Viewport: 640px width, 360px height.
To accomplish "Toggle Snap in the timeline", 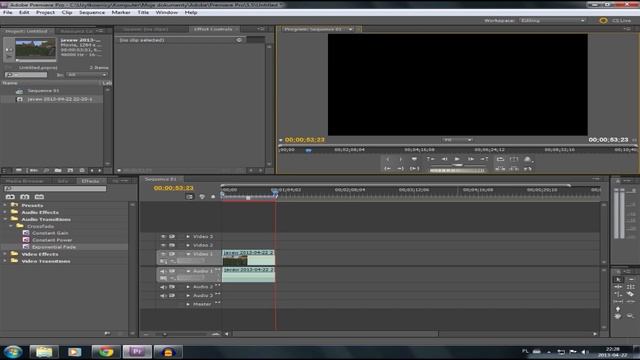I will (x=189, y=197).
